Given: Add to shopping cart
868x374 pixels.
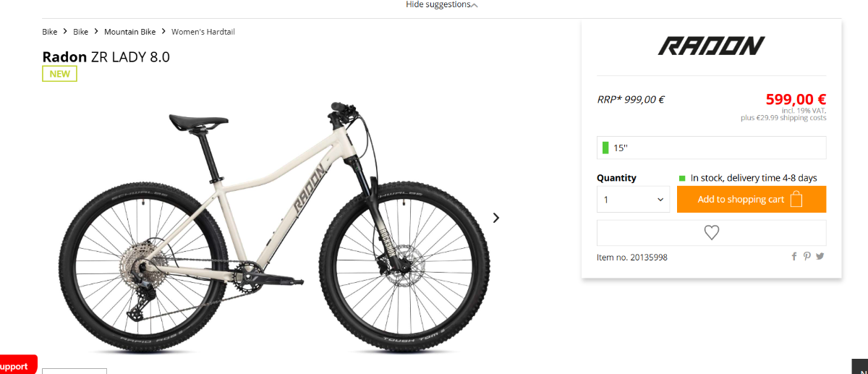Looking at the screenshot, I should pyautogui.click(x=752, y=200).
